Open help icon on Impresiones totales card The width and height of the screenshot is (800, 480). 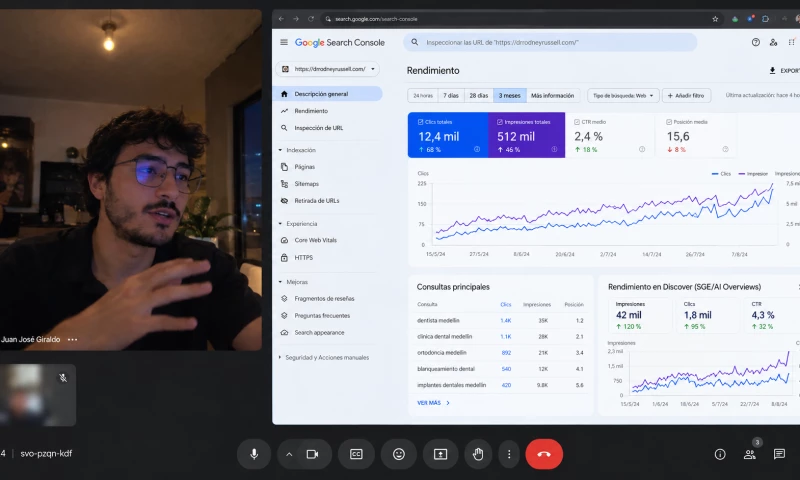coord(554,149)
